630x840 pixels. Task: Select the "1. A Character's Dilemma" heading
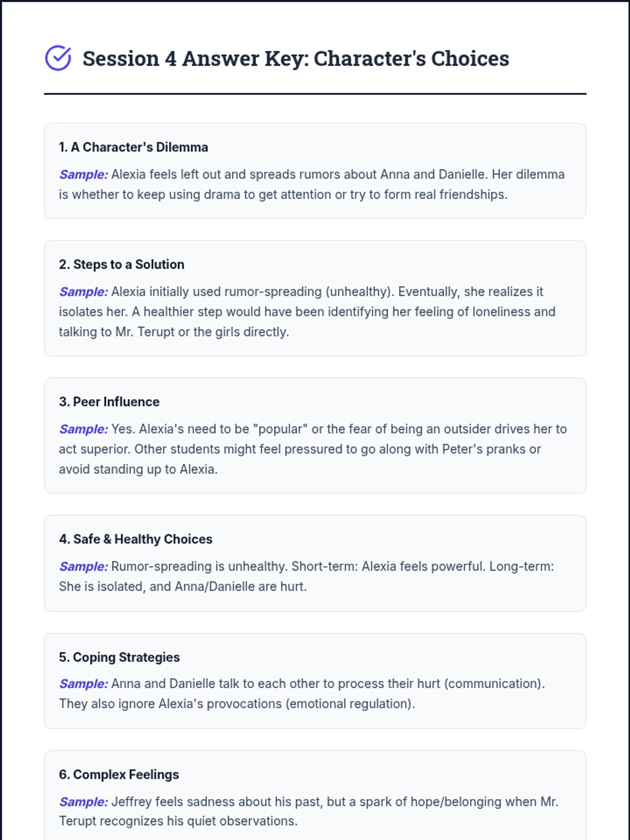(x=133, y=147)
